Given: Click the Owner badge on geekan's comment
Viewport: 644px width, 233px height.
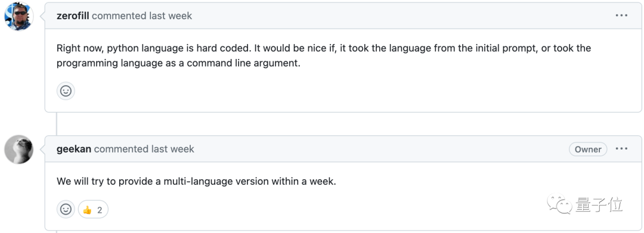Looking at the screenshot, I should tap(588, 150).
